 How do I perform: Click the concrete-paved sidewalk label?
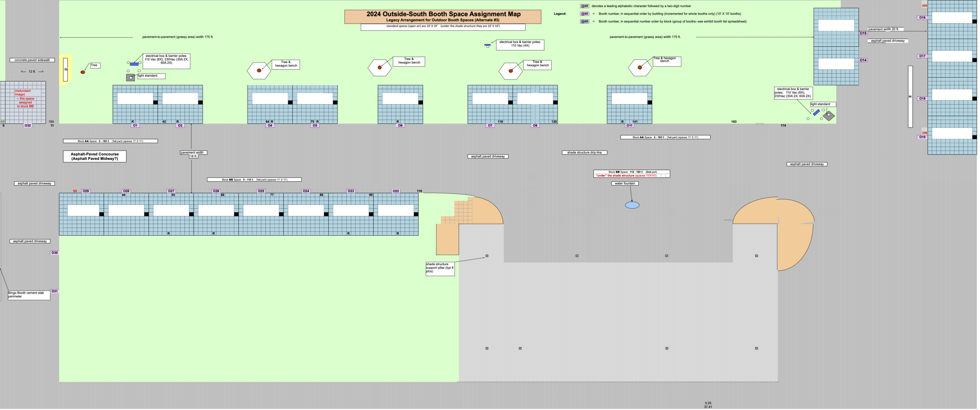(x=32, y=60)
